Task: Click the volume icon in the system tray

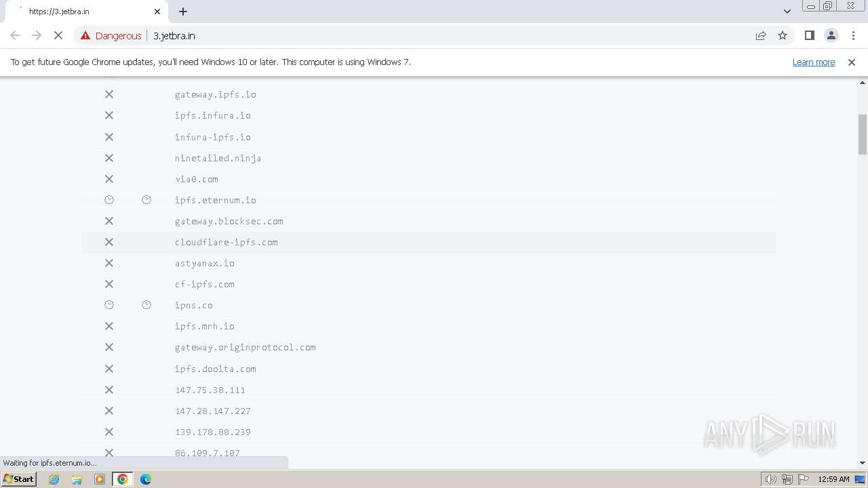Action: (771, 479)
